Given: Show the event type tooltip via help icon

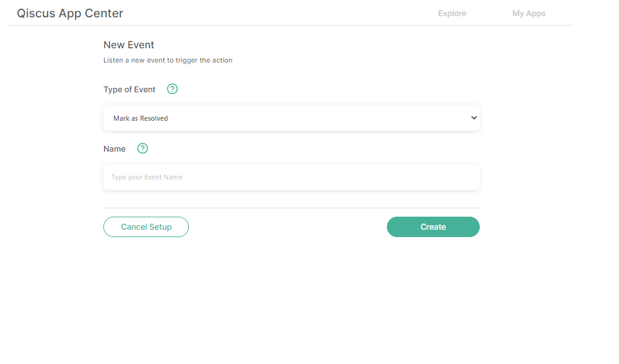Looking at the screenshot, I should coord(172,89).
